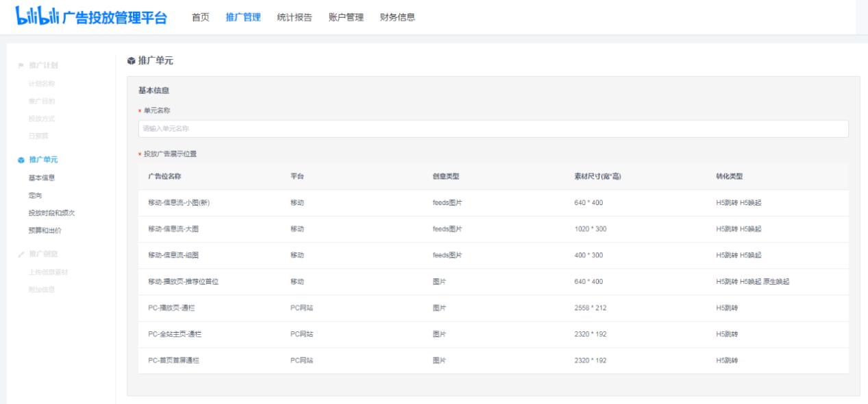Click H5跳转 H5唤起 原生唤起 conversion cell
868x404 pixels.
pos(752,282)
